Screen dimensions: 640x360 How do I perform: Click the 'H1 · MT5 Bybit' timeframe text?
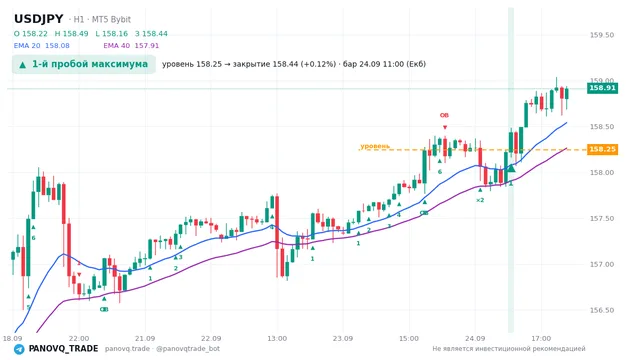click(102, 20)
